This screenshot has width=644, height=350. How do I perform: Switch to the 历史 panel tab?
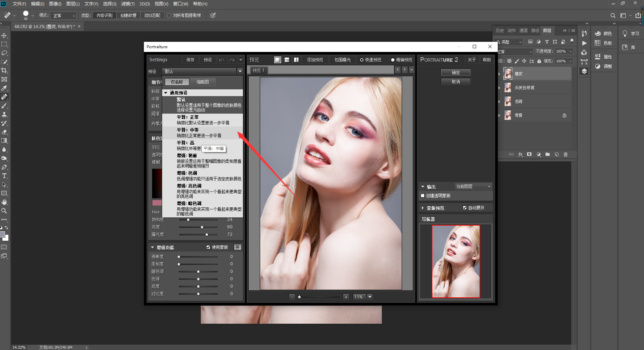click(x=500, y=31)
